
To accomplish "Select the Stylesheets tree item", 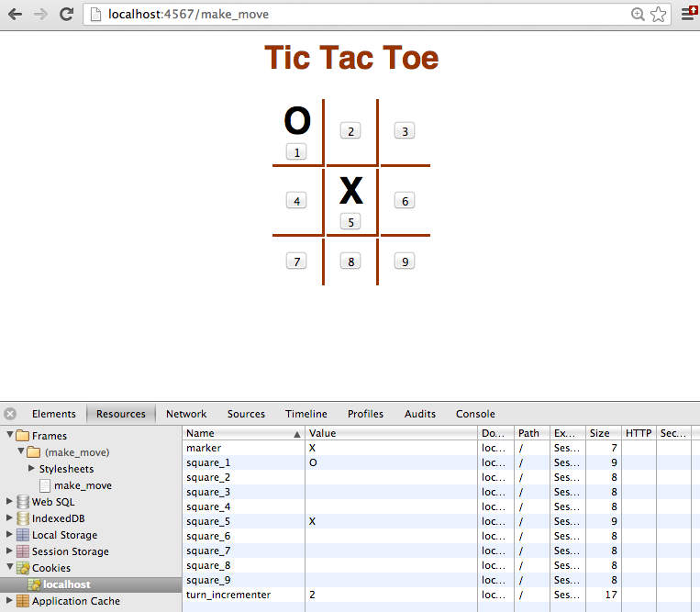I will click(x=67, y=469).
